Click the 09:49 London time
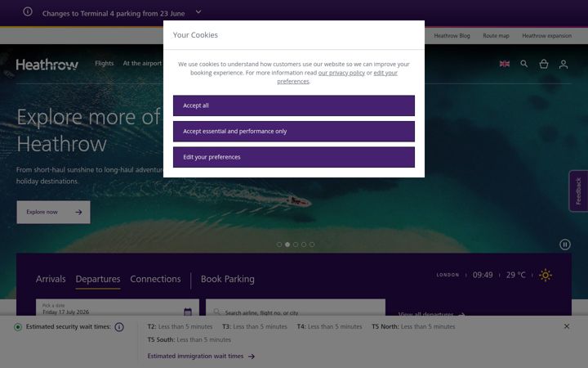588x368 pixels. click(483, 276)
